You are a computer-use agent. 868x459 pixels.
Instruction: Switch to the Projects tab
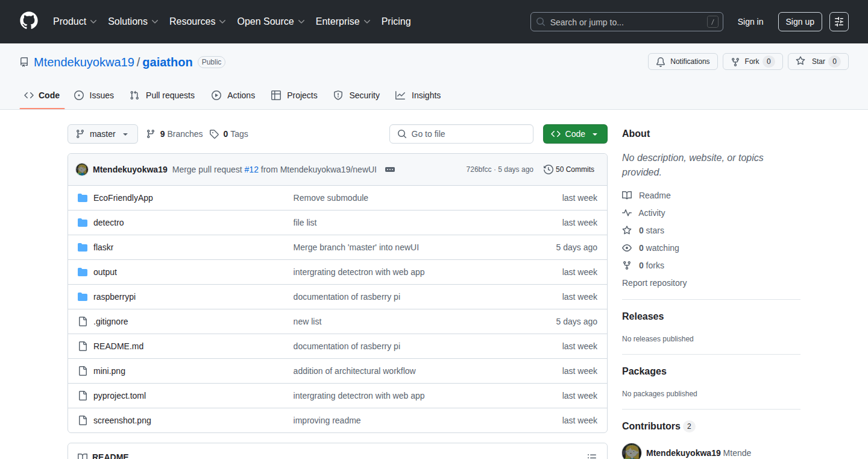[294, 95]
